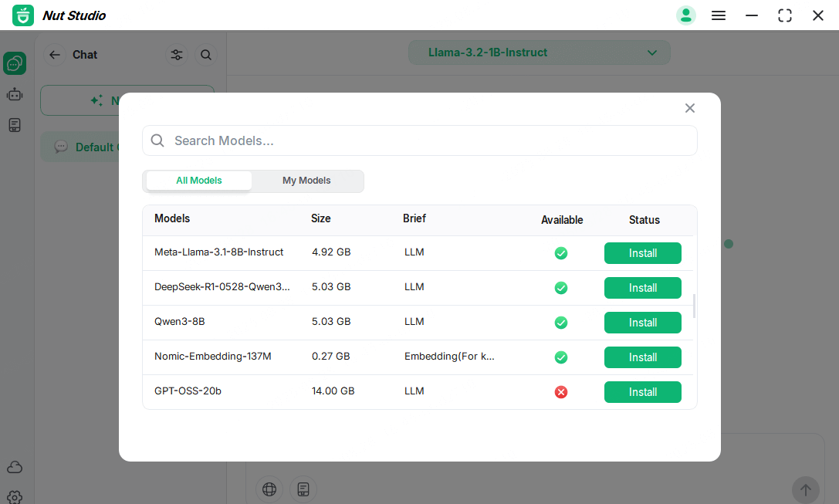Install GPT-OSS-20b model

(643, 392)
